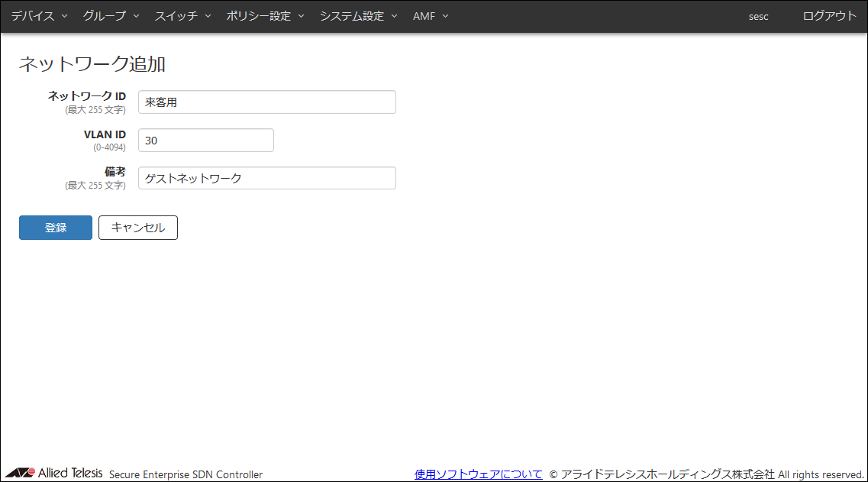Viewport: 868px width, 482px height.
Task: Submit with the 登録 button
Action: [x=56, y=228]
